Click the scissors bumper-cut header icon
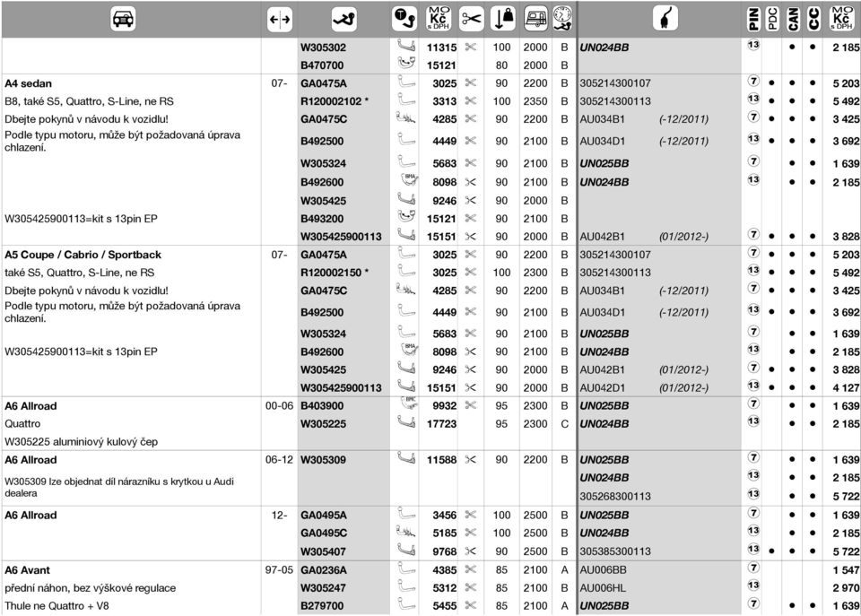The height and width of the screenshot is (616, 861). [471, 19]
